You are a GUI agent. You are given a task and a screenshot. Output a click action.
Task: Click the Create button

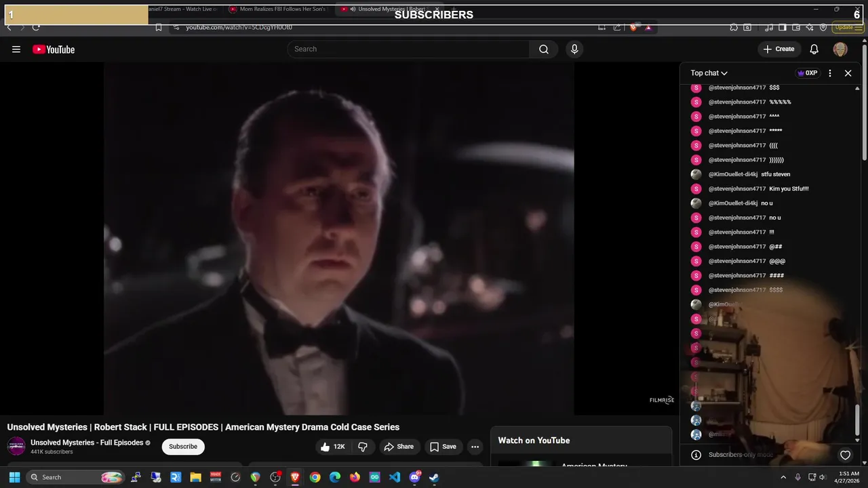pos(778,49)
